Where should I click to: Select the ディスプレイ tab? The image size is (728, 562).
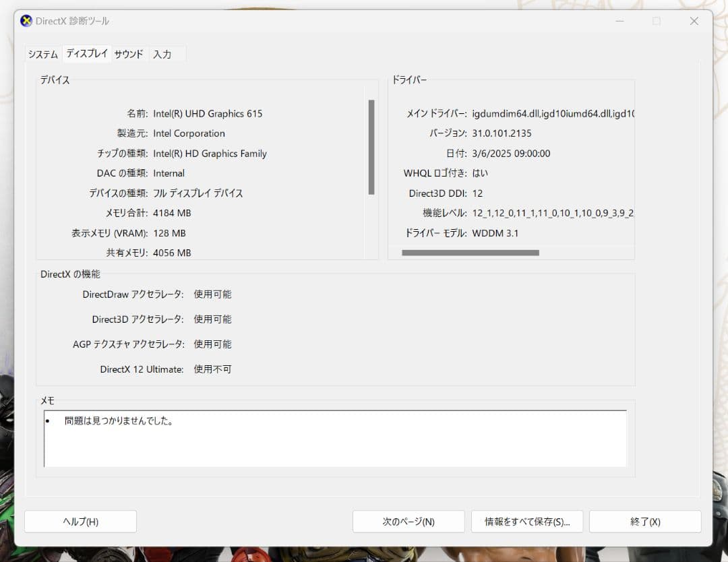pyautogui.click(x=86, y=54)
